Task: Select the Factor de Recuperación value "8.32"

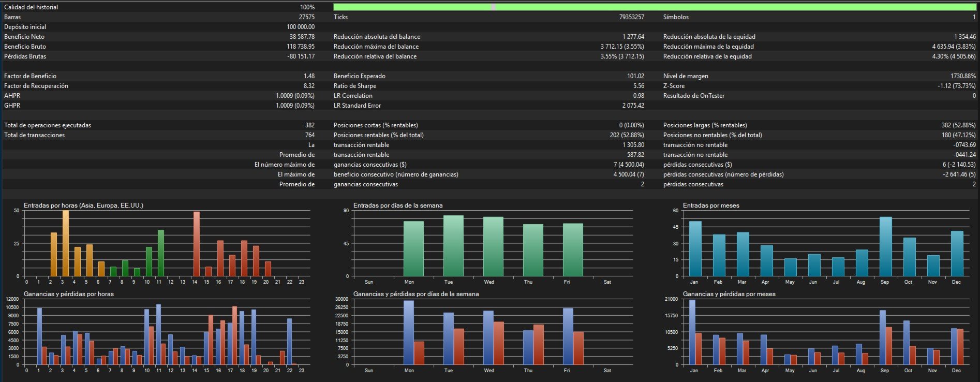Action: [x=309, y=86]
